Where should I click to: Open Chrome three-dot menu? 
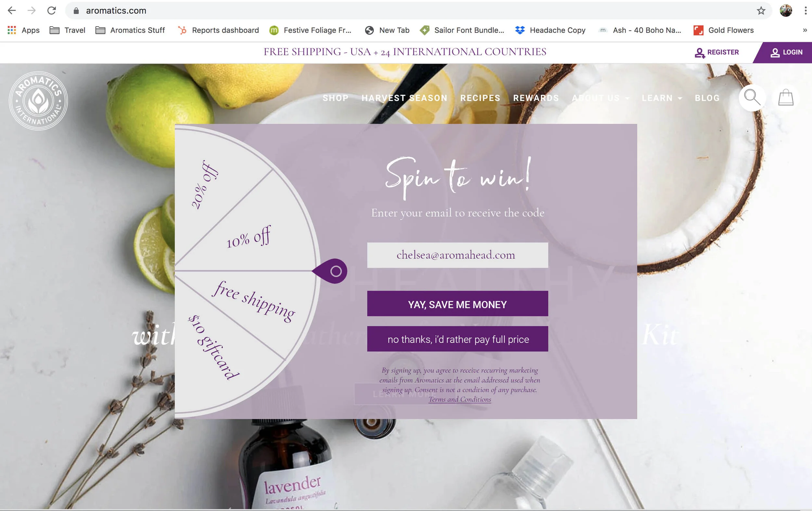805,11
